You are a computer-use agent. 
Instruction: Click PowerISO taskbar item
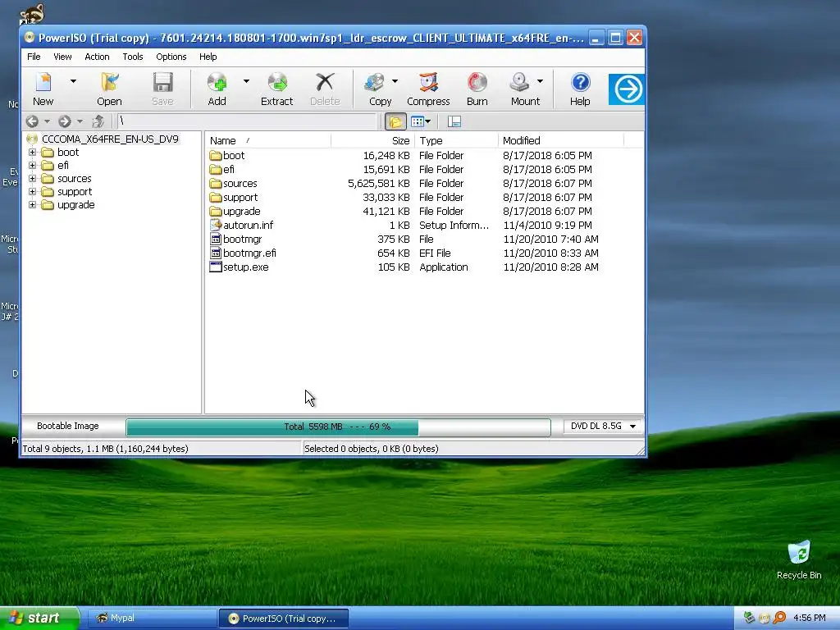click(x=283, y=619)
